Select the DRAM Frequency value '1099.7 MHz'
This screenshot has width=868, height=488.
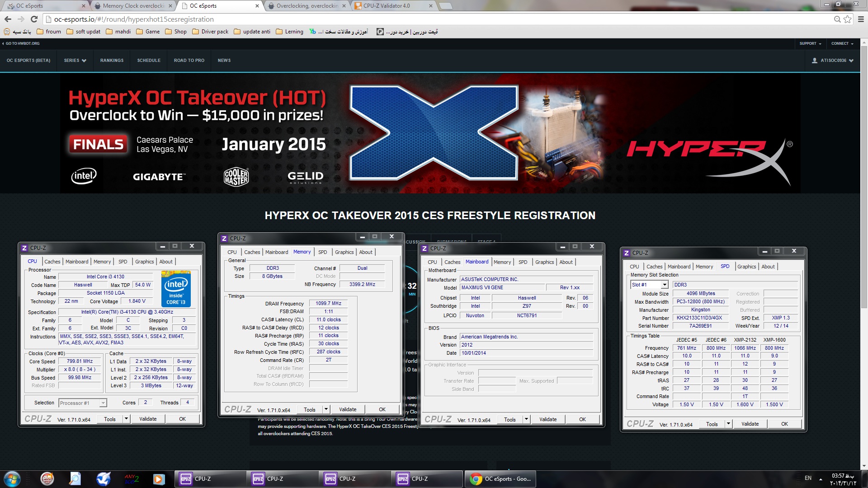click(329, 304)
